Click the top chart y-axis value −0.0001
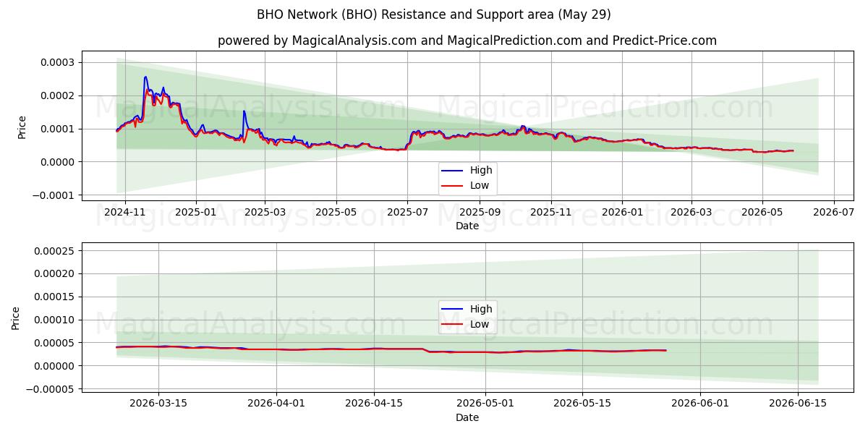This screenshot has height=434, width=868. click(x=54, y=195)
